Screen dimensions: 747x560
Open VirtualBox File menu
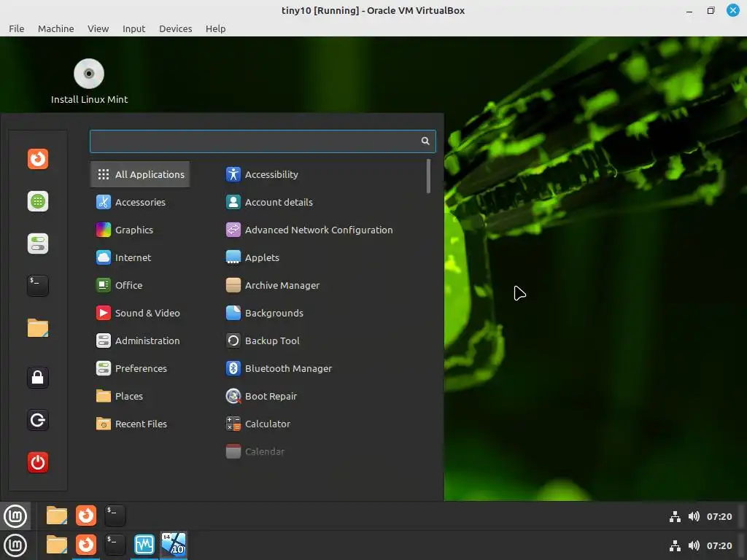click(17, 28)
